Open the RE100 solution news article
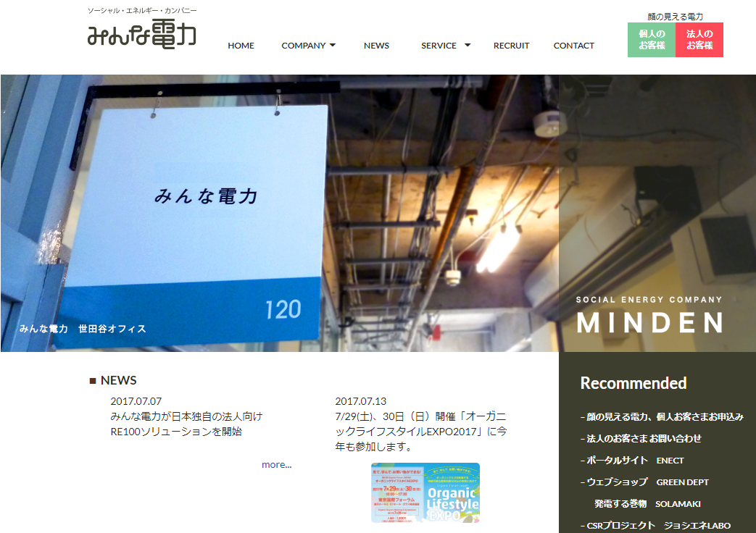This screenshot has height=533, width=756. [186, 424]
